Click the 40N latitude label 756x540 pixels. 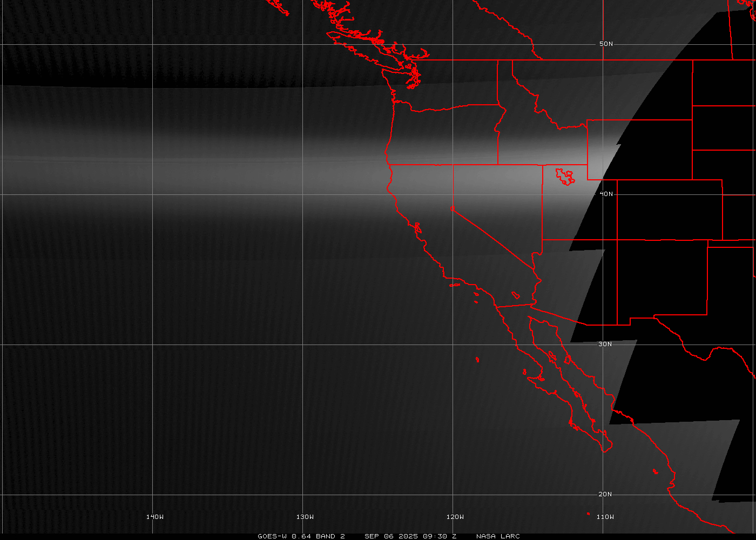pyautogui.click(x=606, y=194)
